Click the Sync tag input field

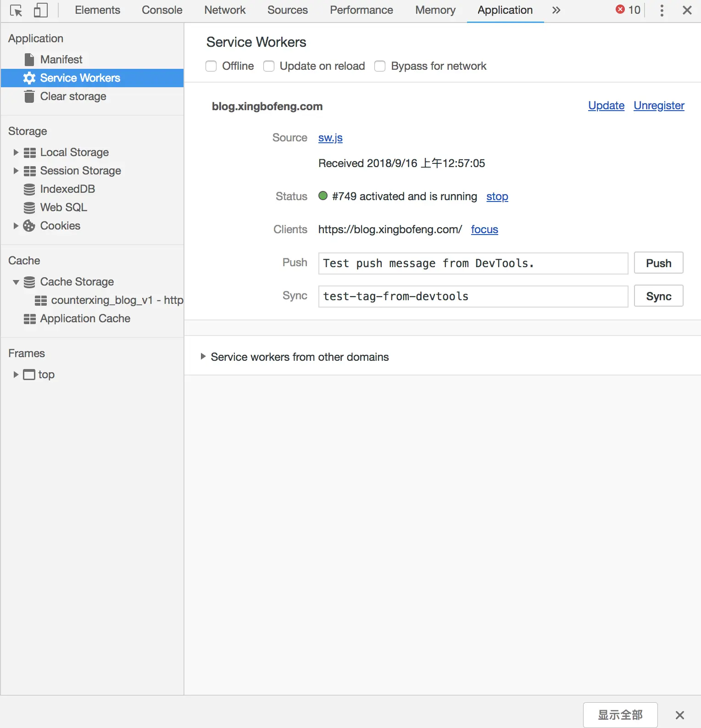click(473, 297)
